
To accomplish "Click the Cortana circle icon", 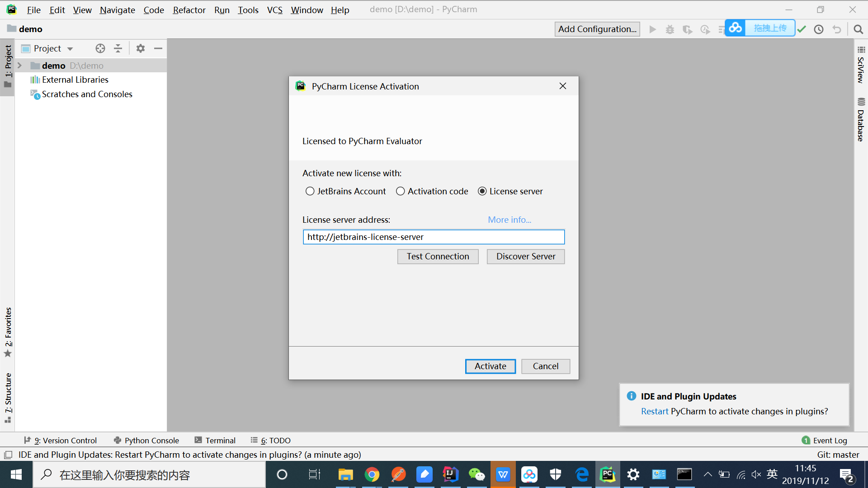I will [x=282, y=474].
